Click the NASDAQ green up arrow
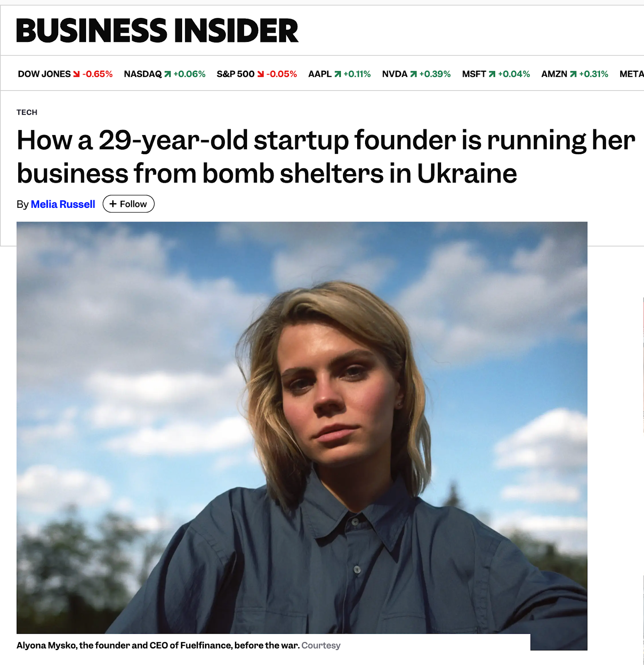 click(x=168, y=74)
